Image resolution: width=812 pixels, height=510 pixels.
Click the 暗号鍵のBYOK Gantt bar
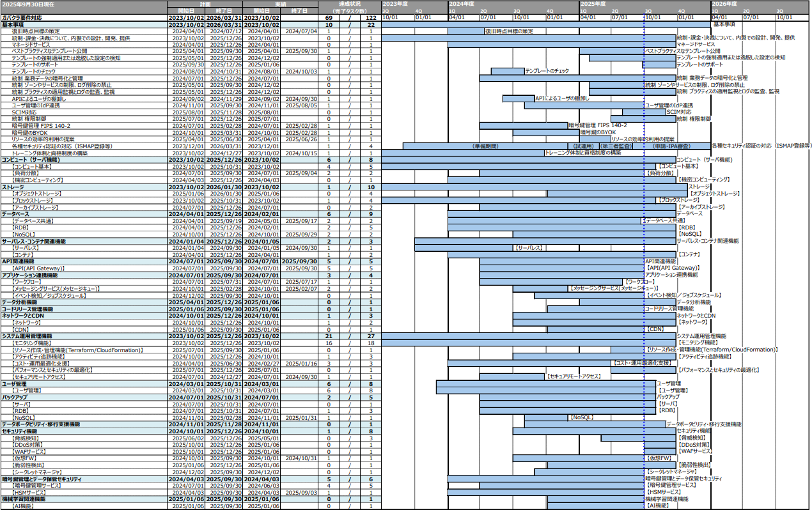[x=546, y=132]
